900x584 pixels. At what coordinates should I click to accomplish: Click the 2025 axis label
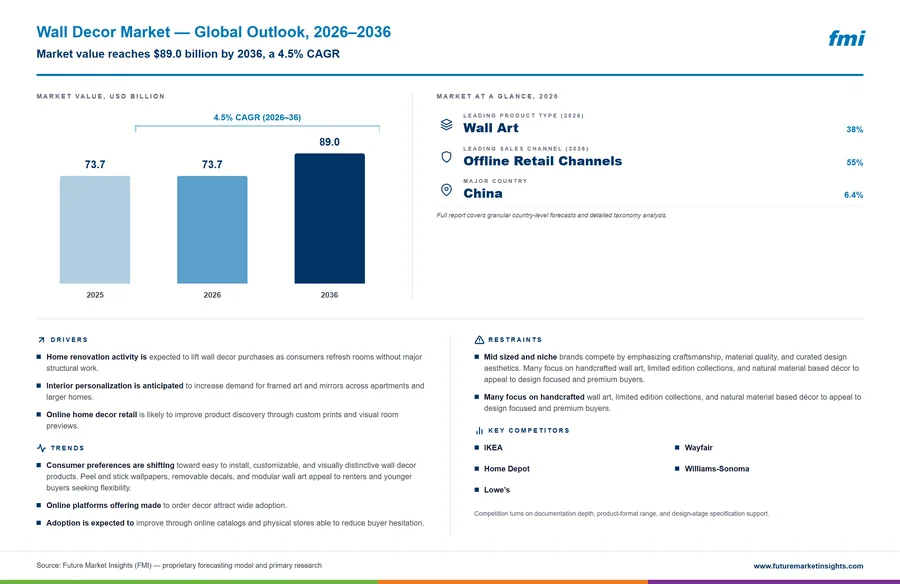pyautogui.click(x=95, y=295)
